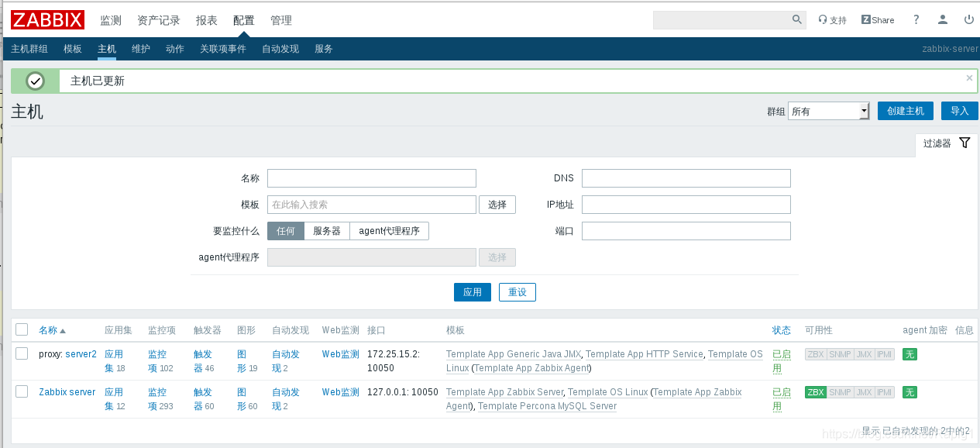Open 监控项 102 for server2
Image resolution: width=980 pixels, height=448 pixels.
[x=161, y=361]
